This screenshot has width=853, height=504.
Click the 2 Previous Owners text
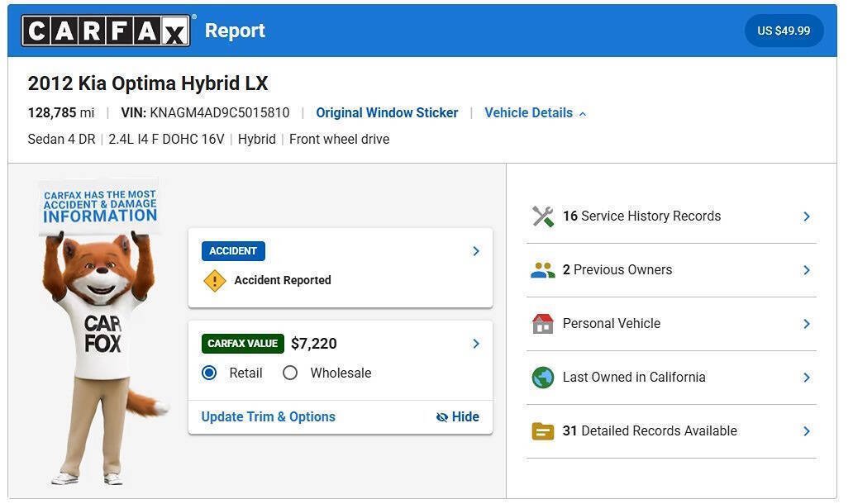(x=617, y=269)
